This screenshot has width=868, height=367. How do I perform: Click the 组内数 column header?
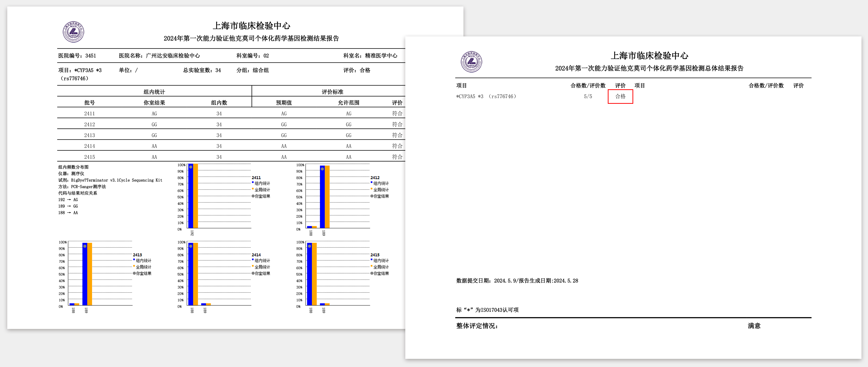coord(219,102)
